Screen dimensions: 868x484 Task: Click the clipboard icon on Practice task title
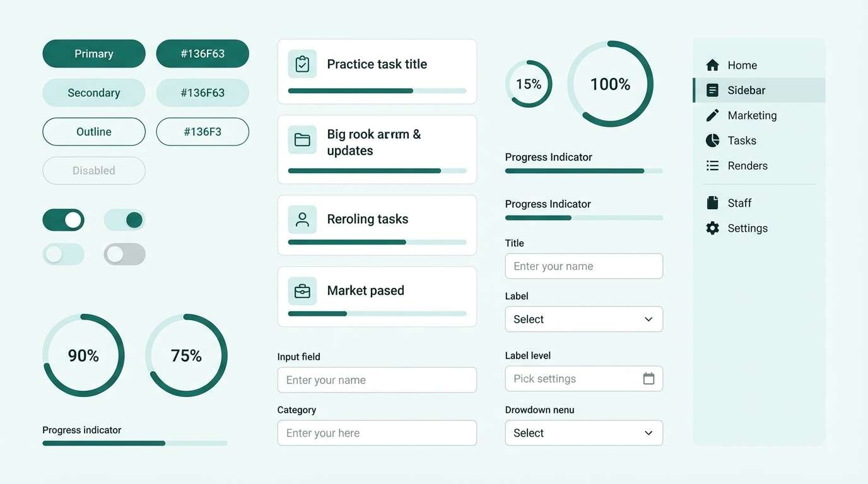click(x=302, y=64)
